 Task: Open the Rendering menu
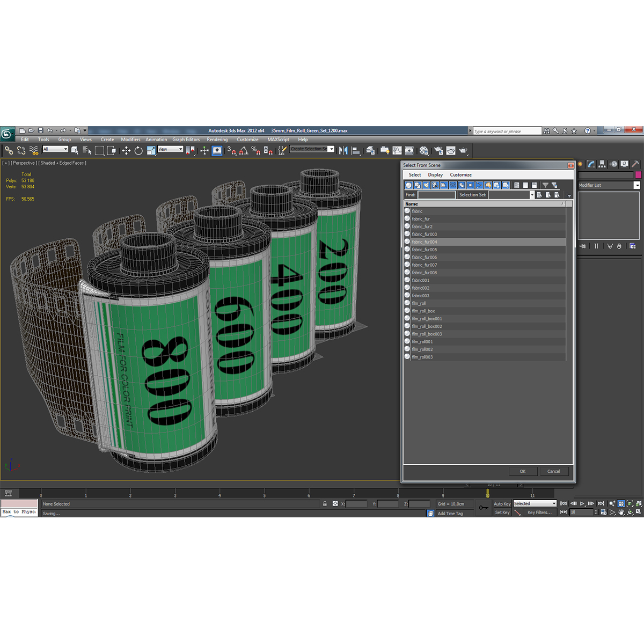[x=217, y=140]
